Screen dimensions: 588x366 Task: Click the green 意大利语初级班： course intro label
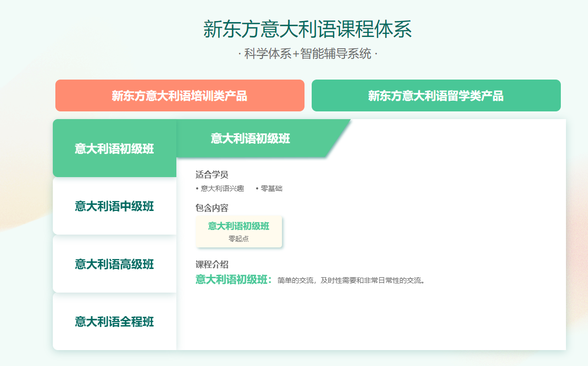234,280
